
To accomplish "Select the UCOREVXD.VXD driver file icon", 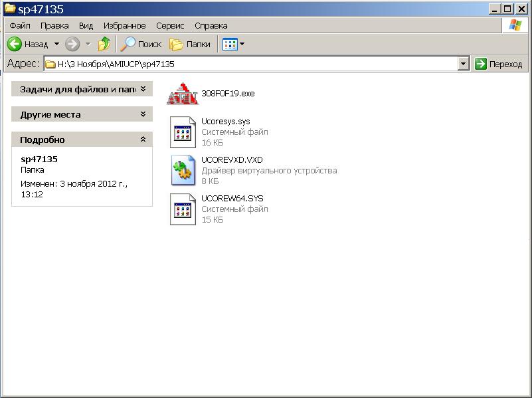I will pos(182,170).
